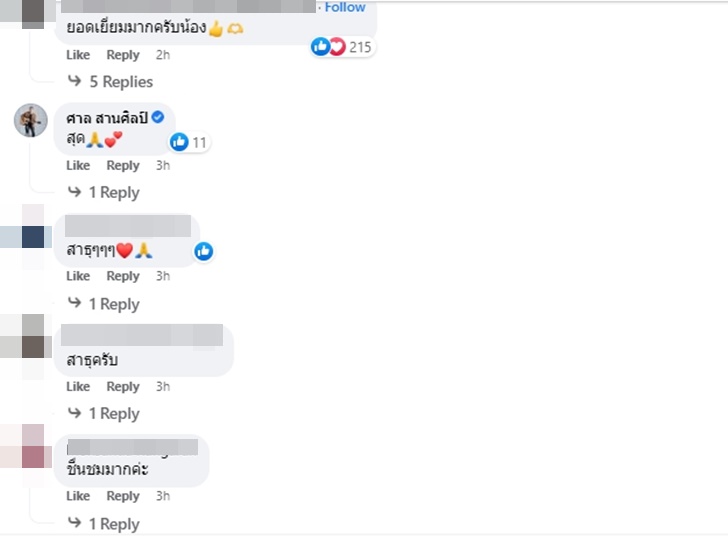Click the blue verified badge beside ศาล สานศิลป์

(x=157, y=118)
